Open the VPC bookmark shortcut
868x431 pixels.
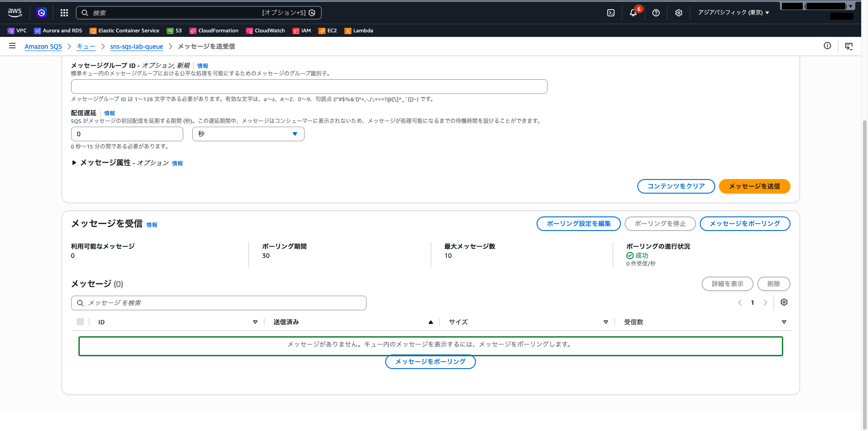[17, 31]
